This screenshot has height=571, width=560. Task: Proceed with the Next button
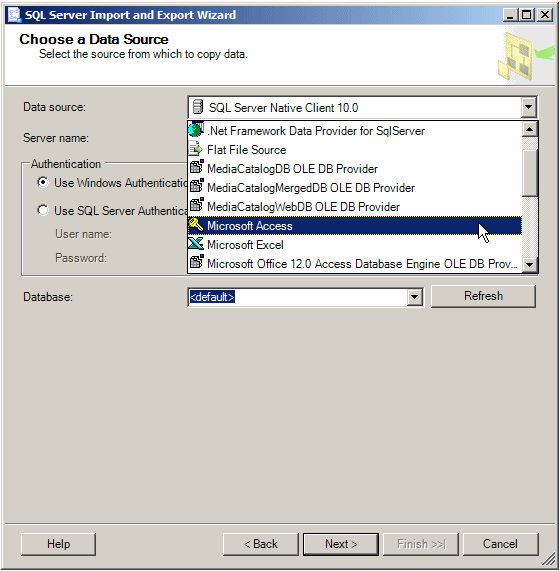(x=341, y=544)
